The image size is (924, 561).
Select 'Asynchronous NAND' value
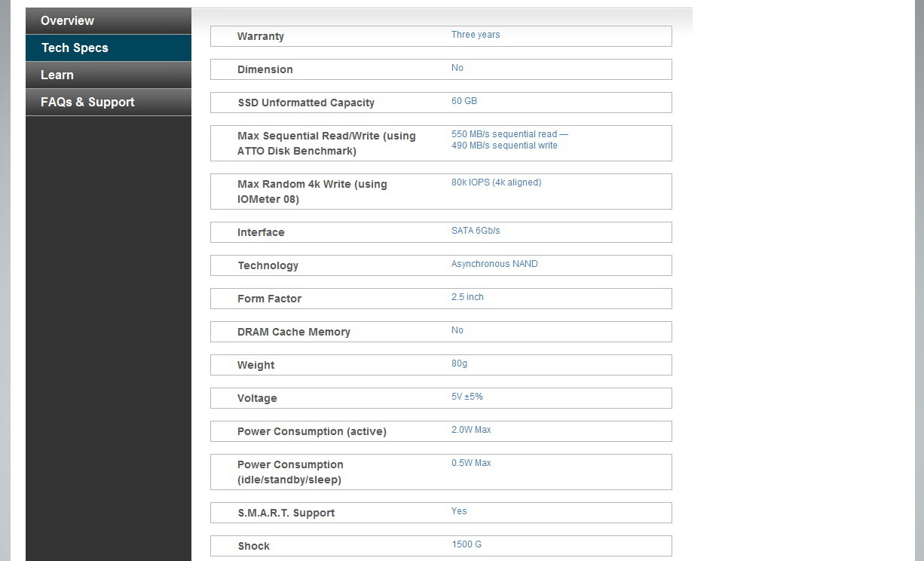tap(494, 264)
